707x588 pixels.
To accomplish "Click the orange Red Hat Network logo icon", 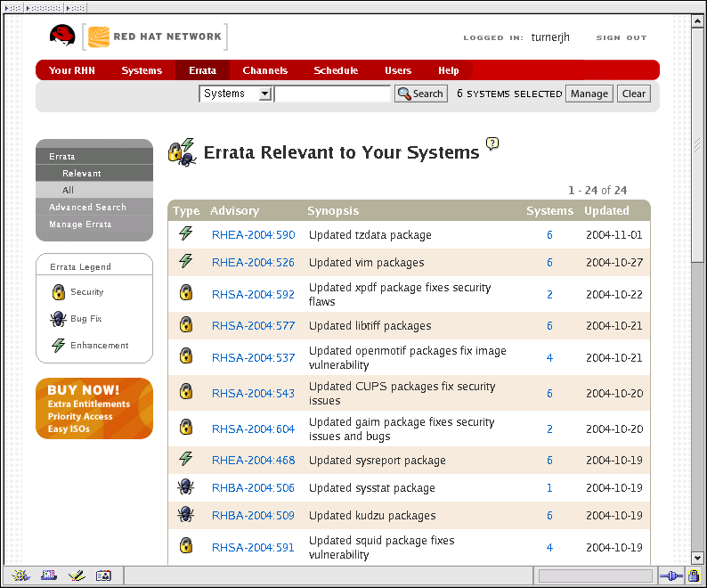I will pyautogui.click(x=98, y=37).
